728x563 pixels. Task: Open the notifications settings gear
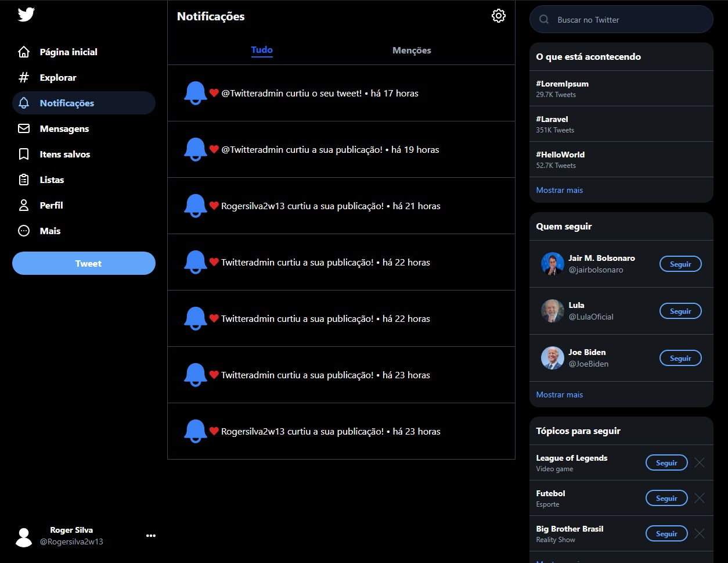tap(498, 16)
